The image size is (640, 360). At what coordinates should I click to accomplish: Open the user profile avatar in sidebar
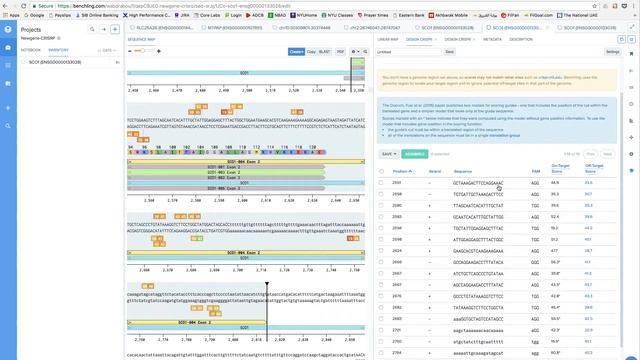click(x=8, y=29)
